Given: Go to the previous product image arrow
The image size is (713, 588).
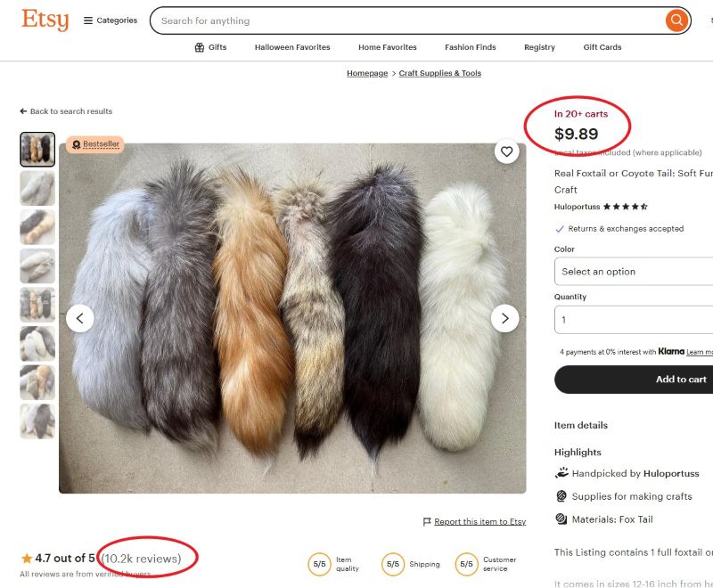Looking at the screenshot, I should tap(80, 318).
